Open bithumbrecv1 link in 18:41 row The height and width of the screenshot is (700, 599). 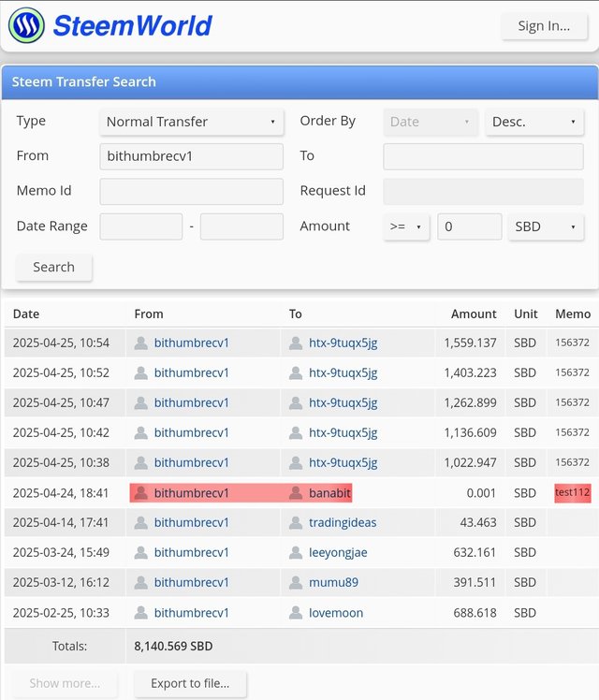[192, 493]
